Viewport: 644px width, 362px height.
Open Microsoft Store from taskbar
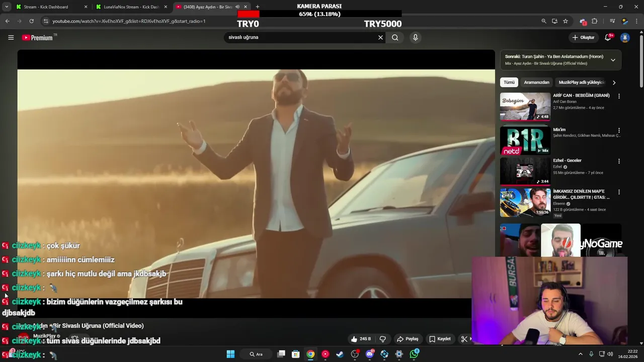click(x=296, y=354)
